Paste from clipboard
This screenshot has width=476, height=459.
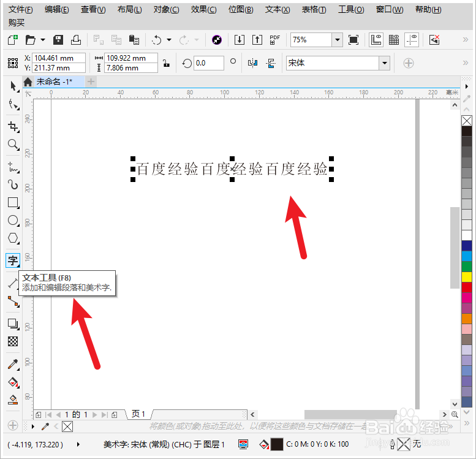134,40
